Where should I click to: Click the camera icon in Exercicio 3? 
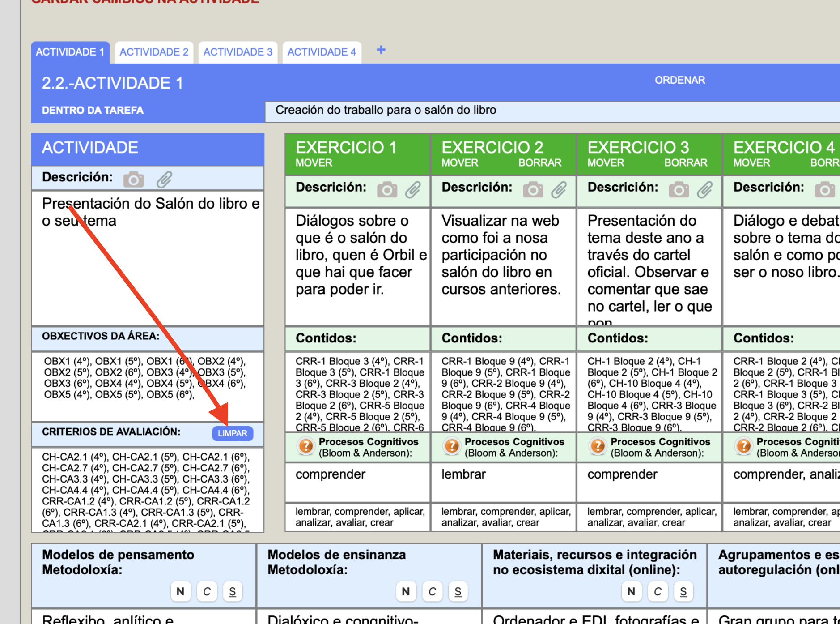679,190
